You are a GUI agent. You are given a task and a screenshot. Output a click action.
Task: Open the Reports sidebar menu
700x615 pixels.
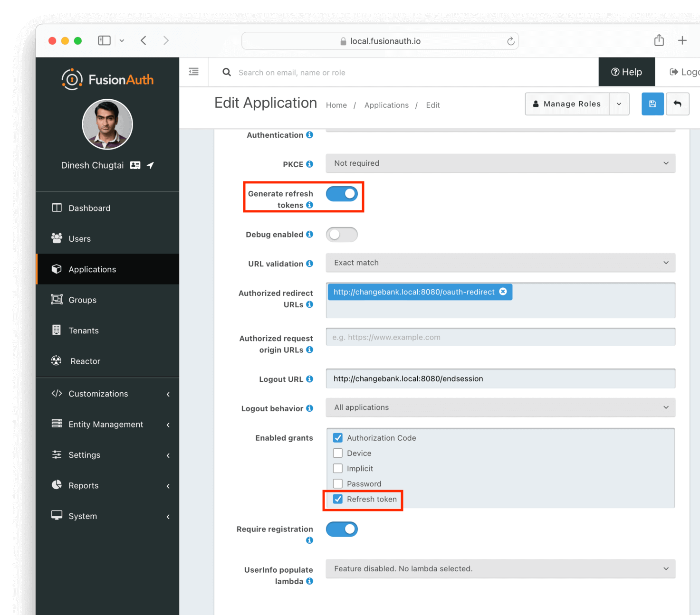click(83, 485)
